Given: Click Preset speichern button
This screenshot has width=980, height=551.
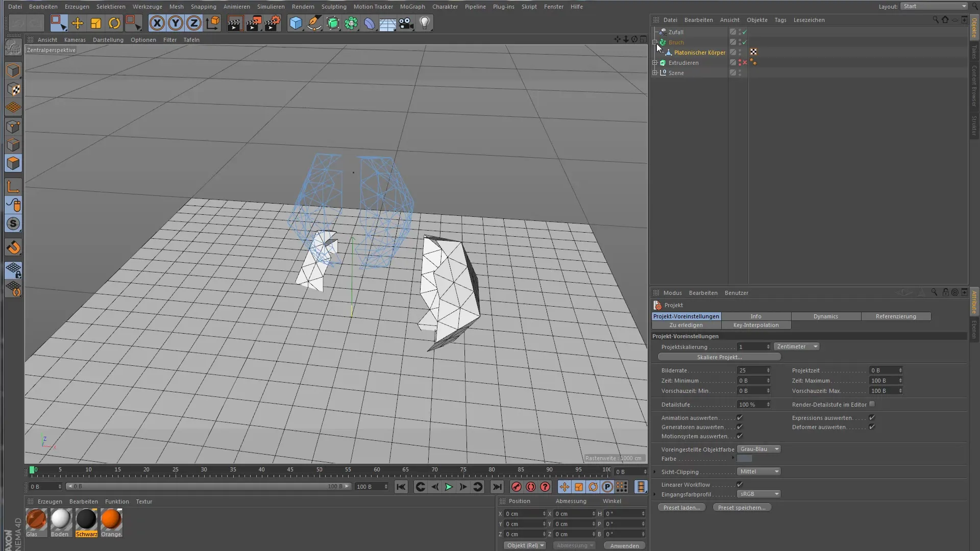Looking at the screenshot, I should 742,508.
